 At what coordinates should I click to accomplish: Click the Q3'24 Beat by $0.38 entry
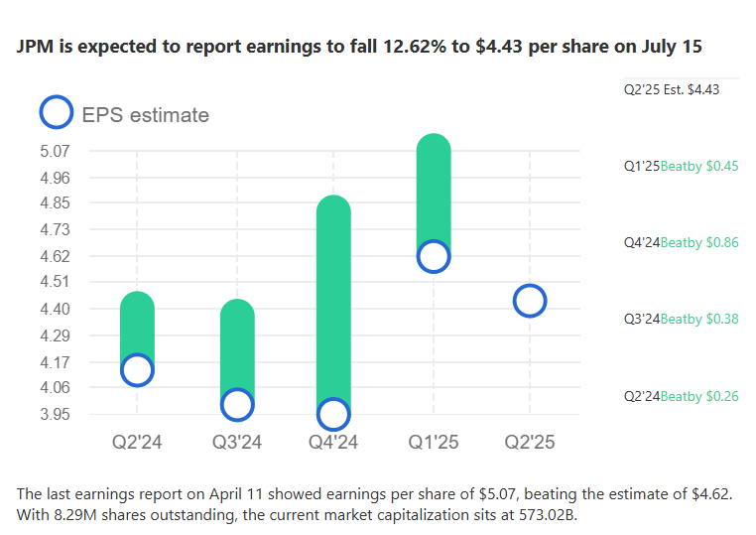tap(681, 320)
